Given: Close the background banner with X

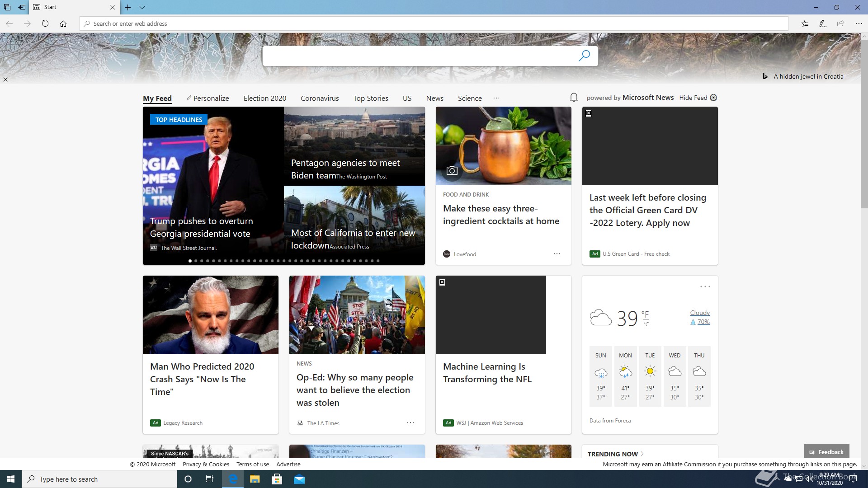Looking at the screenshot, I should point(5,80).
